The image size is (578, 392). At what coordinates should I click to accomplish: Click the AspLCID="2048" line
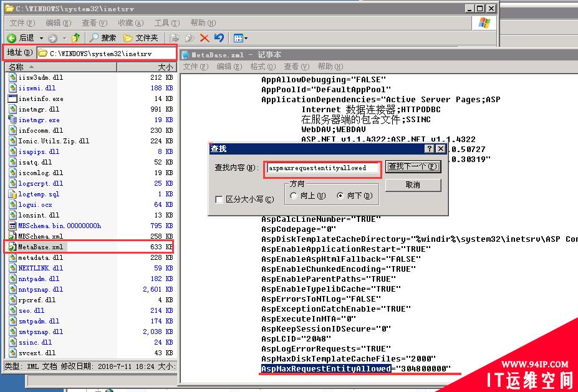[296, 338]
